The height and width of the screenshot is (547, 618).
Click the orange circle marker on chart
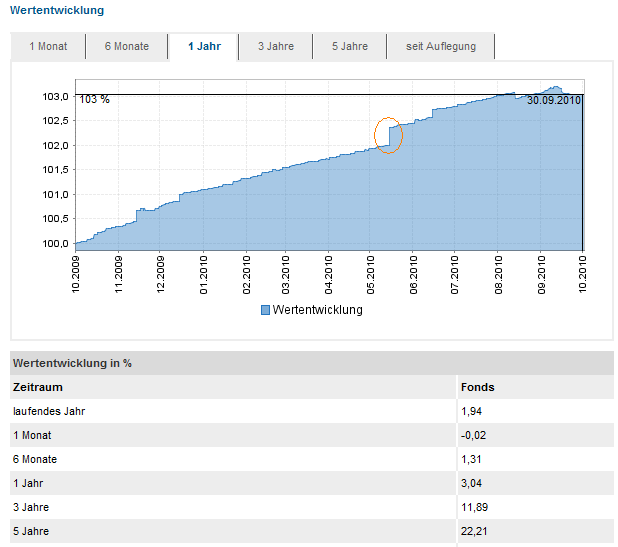[x=388, y=134]
